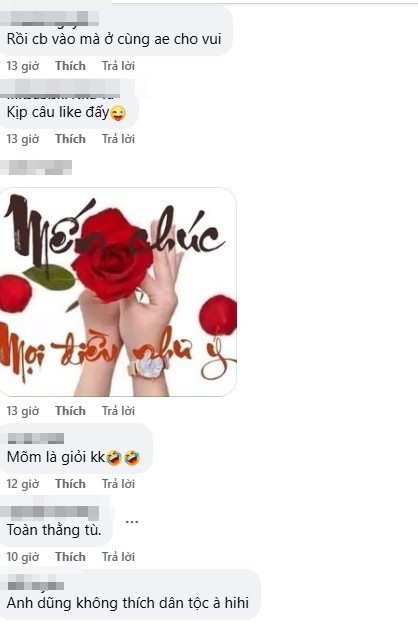Click the winking emoji in "Kịp câu like đấy"
This screenshot has width=418, height=623.
pyautogui.click(x=118, y=113)
